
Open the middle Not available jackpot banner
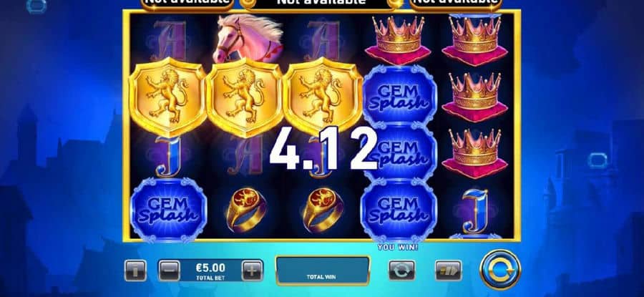point(321,4)
